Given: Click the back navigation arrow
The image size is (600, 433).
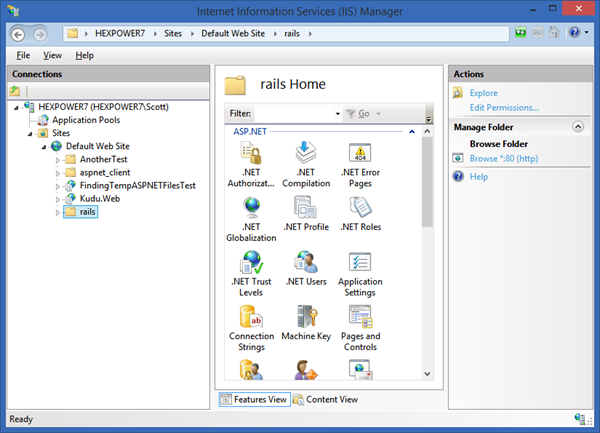Looking at the screenshot, I should click(18, 34).
